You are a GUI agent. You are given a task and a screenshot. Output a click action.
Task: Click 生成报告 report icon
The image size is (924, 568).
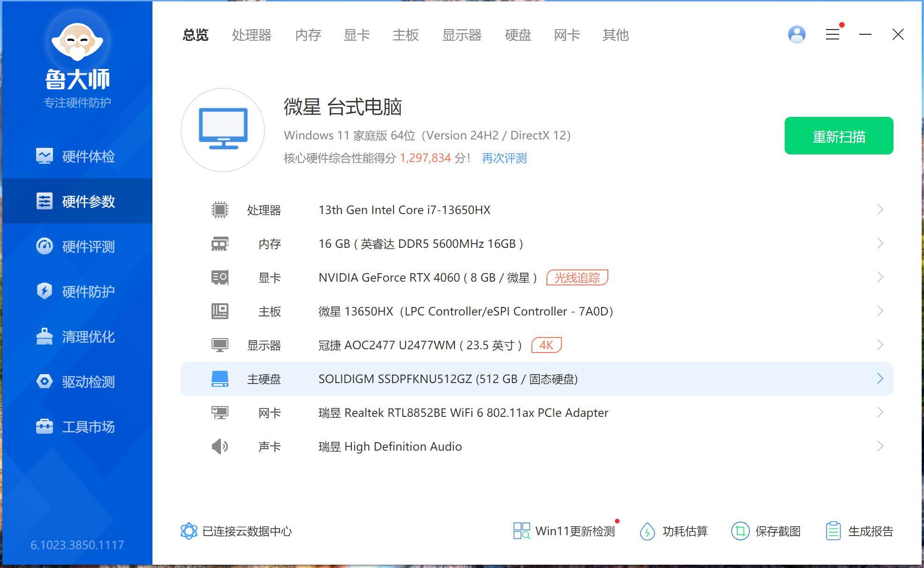(833, 531)
